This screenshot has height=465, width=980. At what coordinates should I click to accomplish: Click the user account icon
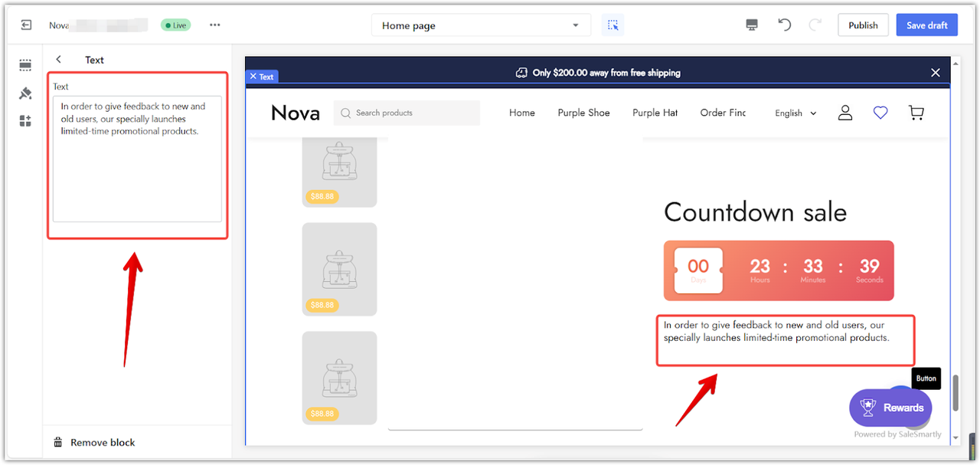[x=845, y=113]
